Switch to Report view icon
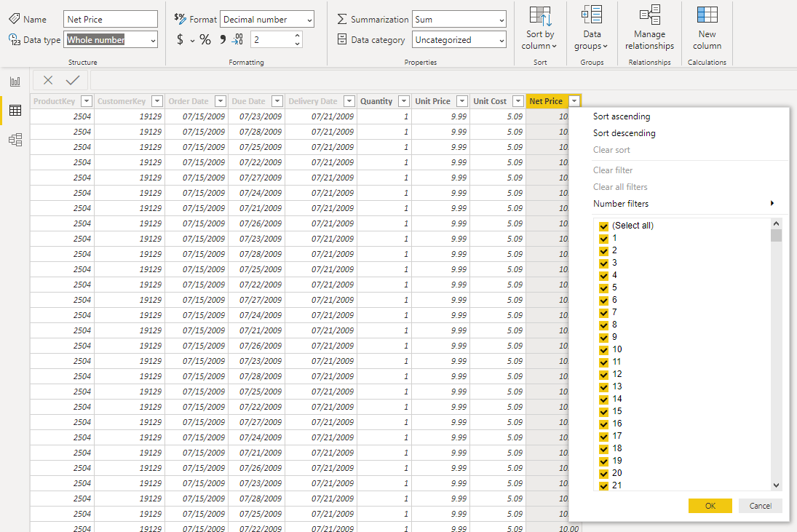This screenshot has width=797, height=532. (x=15, y=82)
